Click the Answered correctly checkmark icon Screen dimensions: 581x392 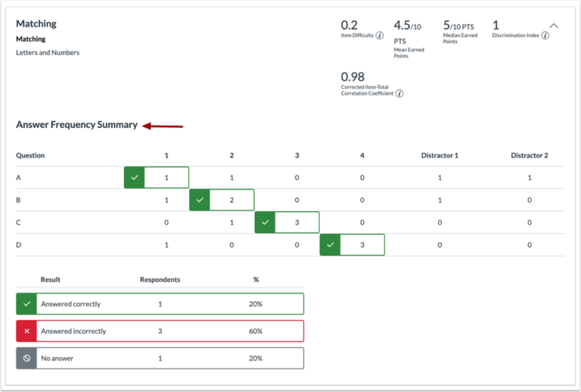click(26, 303)
